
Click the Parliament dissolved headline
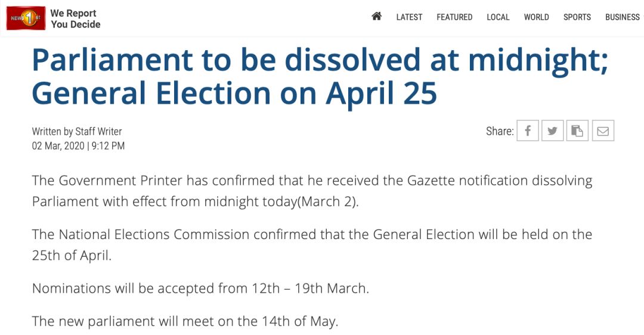coord(320,76)
